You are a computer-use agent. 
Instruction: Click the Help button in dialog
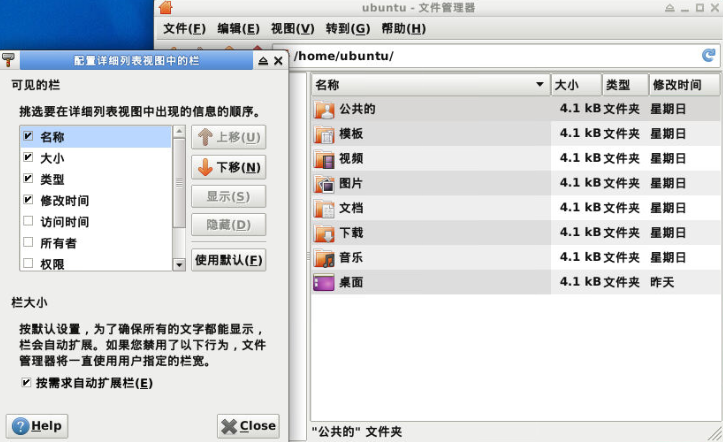[x=37, y=426]
